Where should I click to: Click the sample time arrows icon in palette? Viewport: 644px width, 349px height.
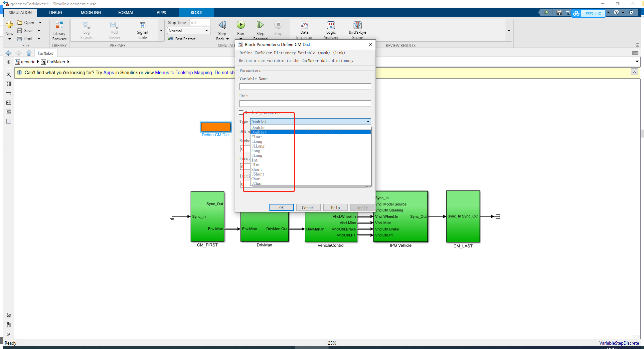9,93
